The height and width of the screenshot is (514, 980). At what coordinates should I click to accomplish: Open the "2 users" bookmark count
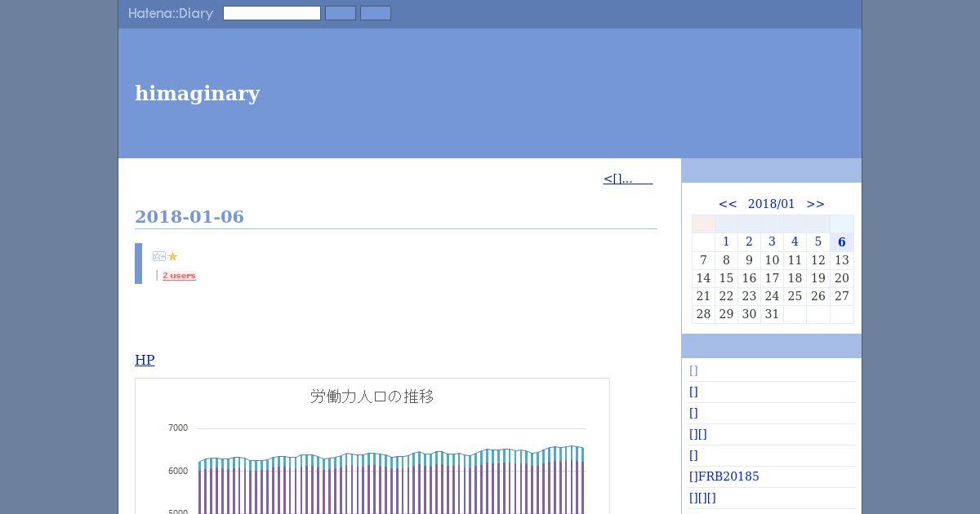[x=179, y=276]
